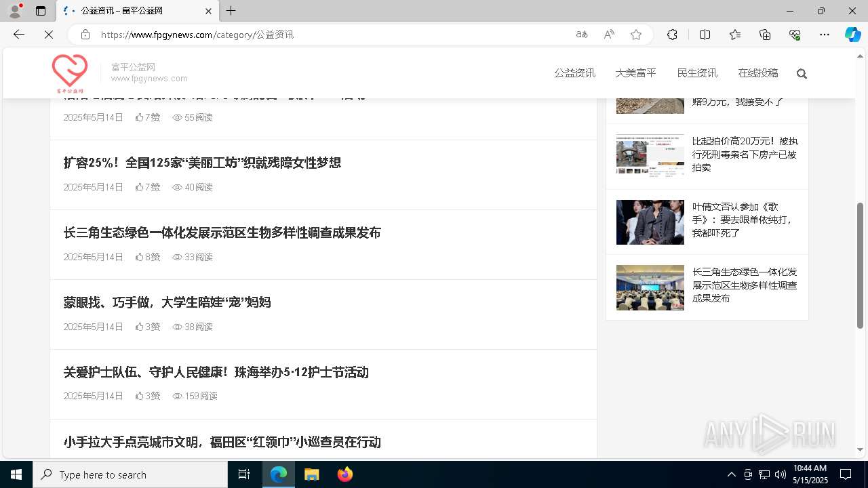
Task: Click like icon for 蒙眼找 article
Action: pyautogui.click(x=139, y=327)
